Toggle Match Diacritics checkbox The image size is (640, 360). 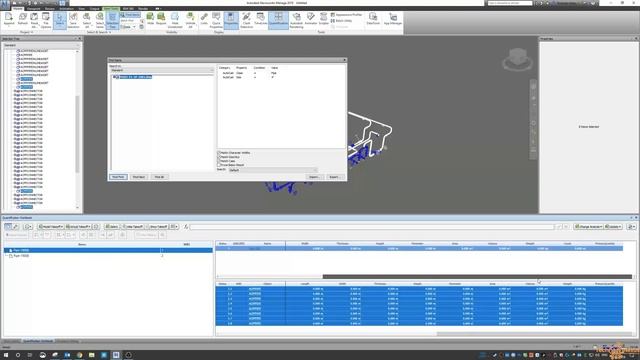(x=219, y=157)
